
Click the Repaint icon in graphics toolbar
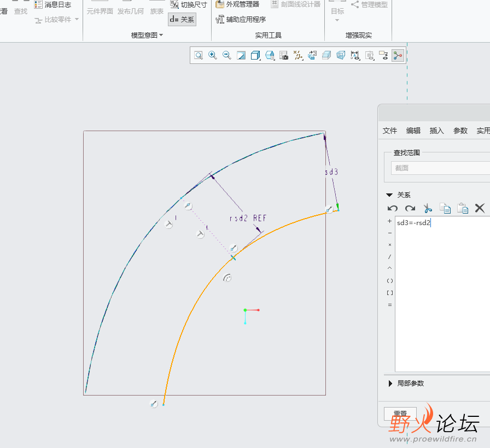[241, 56]
